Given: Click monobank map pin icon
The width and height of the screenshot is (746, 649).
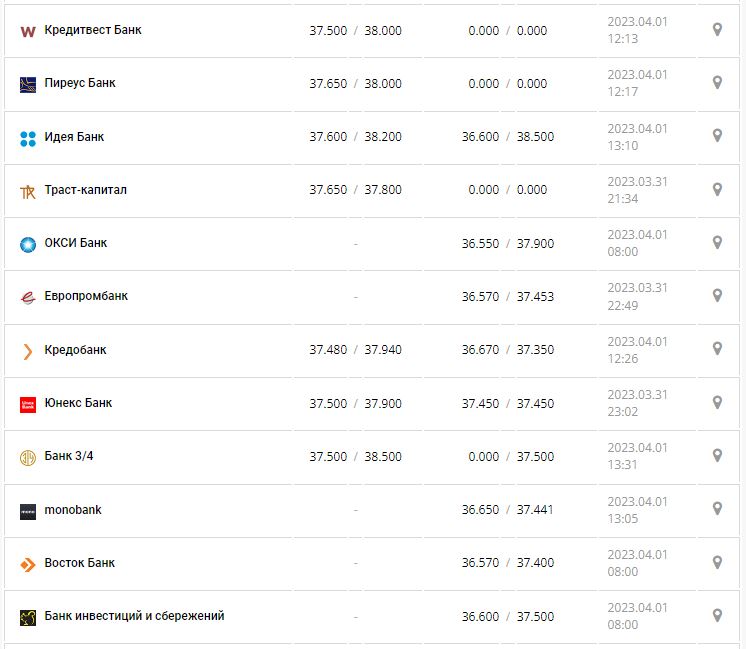Looking at the screenshot, I should [x=717, y=508].
